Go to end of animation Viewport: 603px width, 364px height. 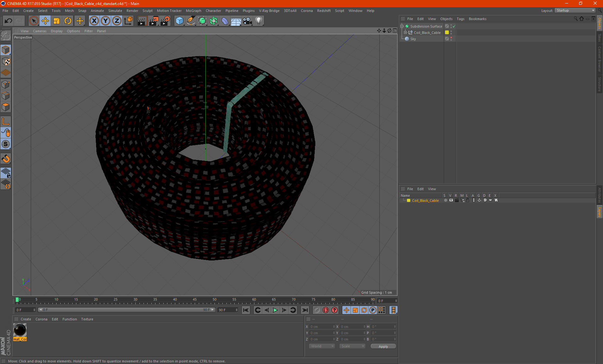(305, 310)
